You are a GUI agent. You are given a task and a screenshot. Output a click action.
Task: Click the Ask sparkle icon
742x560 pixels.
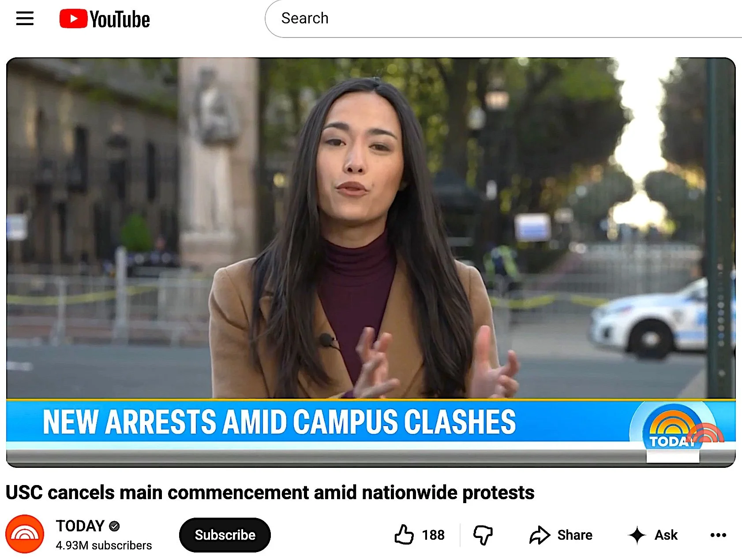637,535
